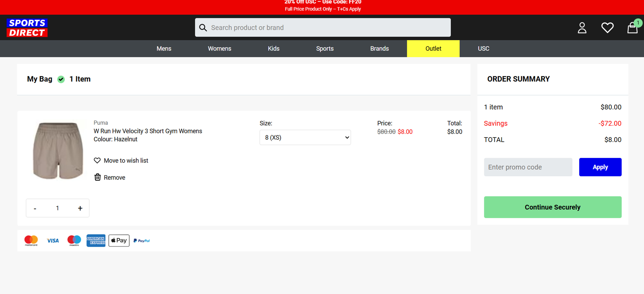644x294 pixels.
Task: Click the Visa payment icon
Action: pos(53,241)
